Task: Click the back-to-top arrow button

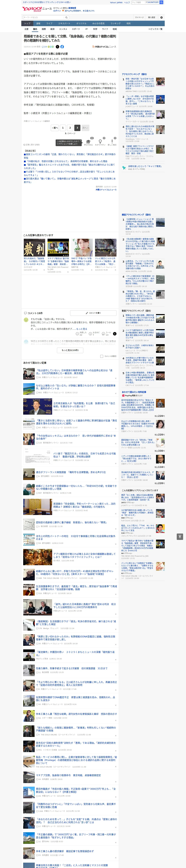Action: coord(180,536)
